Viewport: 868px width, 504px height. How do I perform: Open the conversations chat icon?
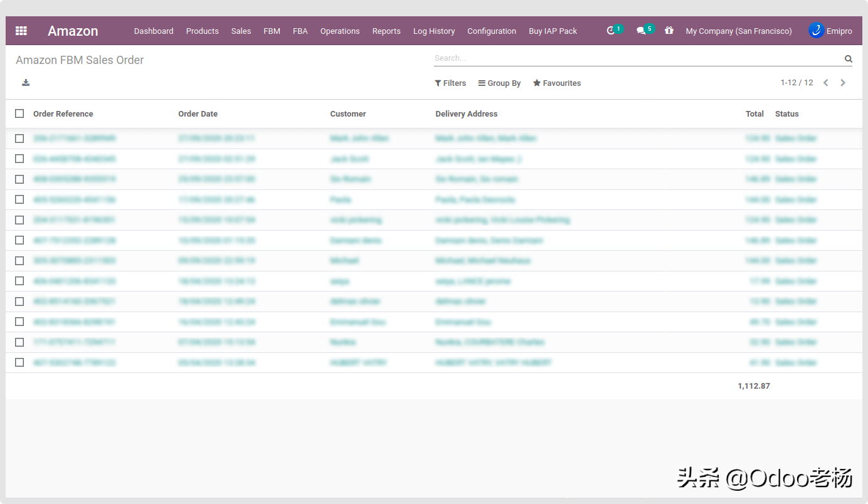point(641,31)
